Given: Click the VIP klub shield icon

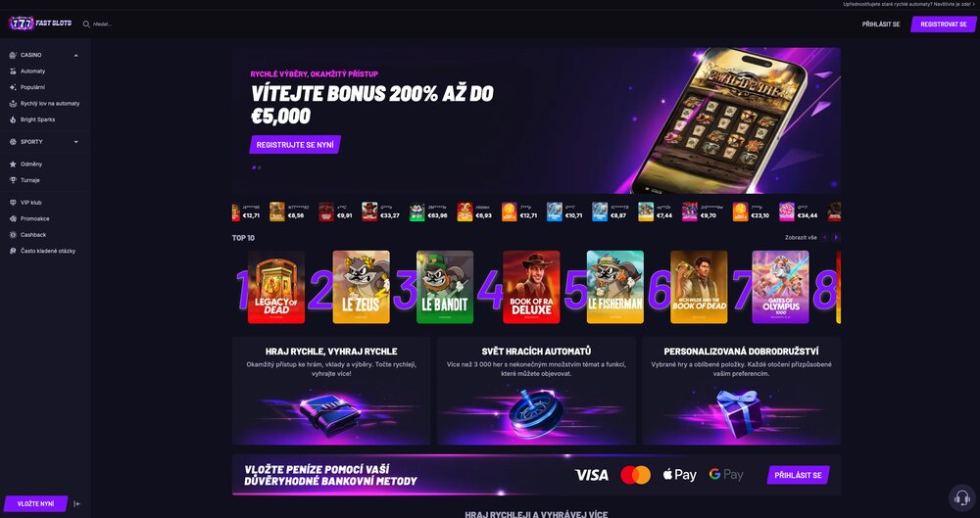Looking at the screenshot, I should pyautogui.click(x=13, y=203).
